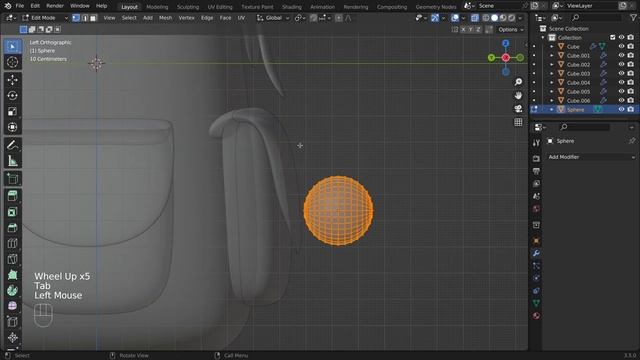The width and height of the screenshot is (640, 360).
Task: Open the overlays dropdown arrow
Action: click(x=463, y=18)
